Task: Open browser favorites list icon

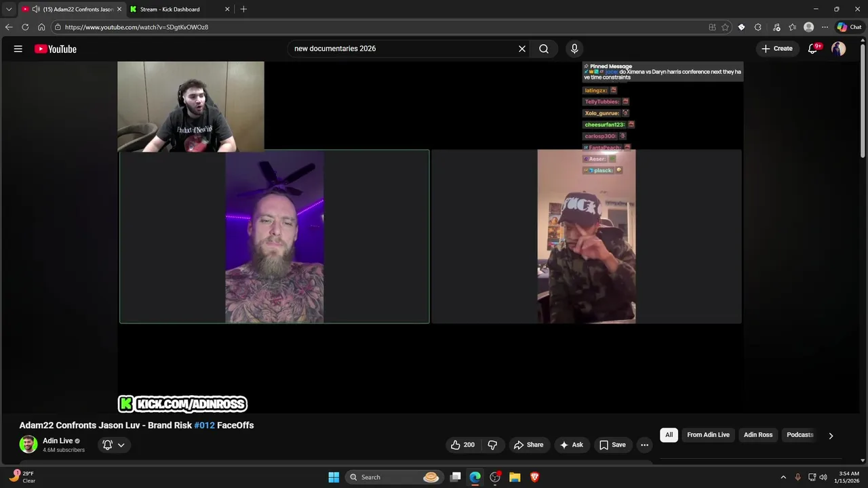Action: (792, 27)
